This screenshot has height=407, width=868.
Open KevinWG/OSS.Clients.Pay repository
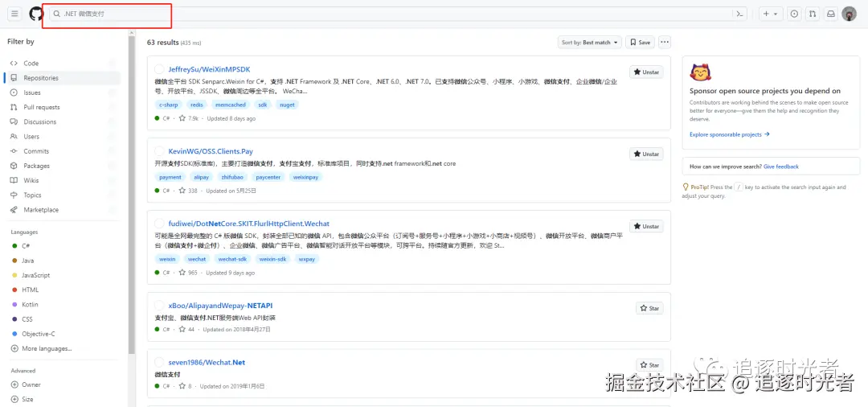coord(211,151)
